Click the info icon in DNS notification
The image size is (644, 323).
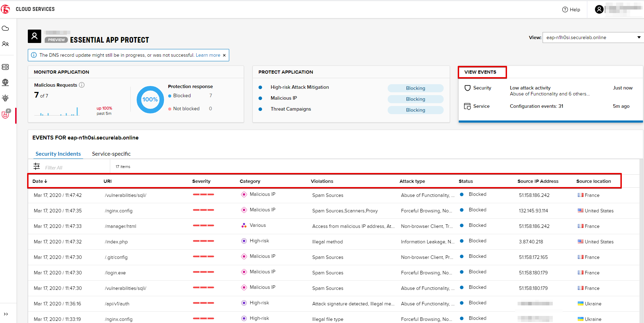click(x=34, y=55)
